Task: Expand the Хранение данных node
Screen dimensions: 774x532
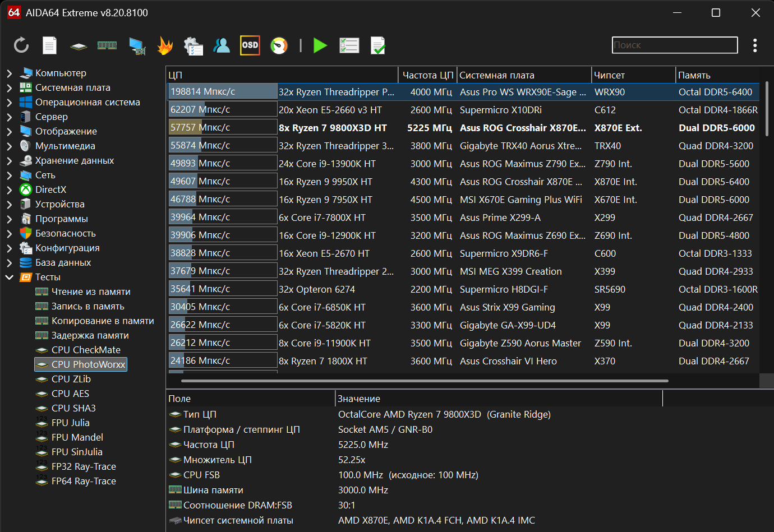Action: click(10, 160)
